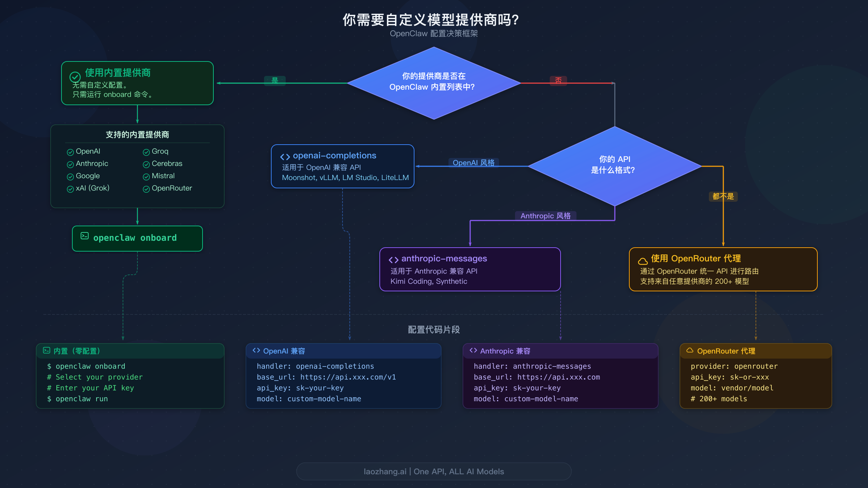The width and height of the screenshot is (868, 488).
Task: Click the terminal icon on 内置（零配置）snippet
Action: 47,350
